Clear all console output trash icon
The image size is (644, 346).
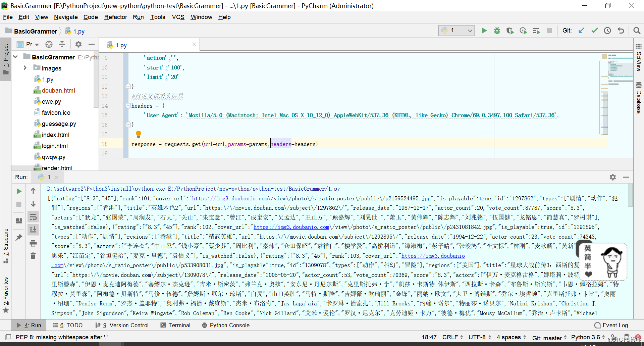pos(33,256)
